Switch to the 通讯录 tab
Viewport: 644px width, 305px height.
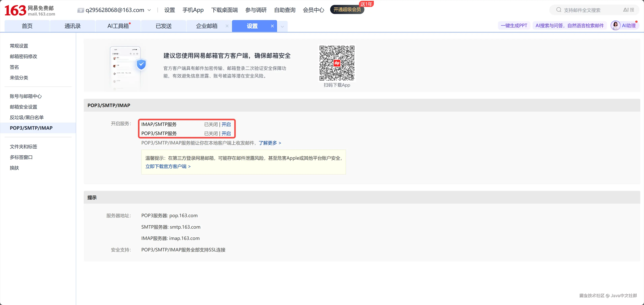(x=72, y=26)
